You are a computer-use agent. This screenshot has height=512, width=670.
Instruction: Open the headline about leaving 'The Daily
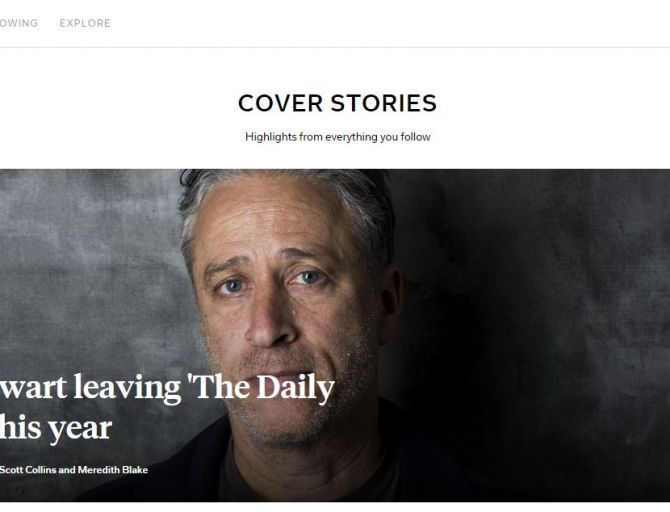167,388
